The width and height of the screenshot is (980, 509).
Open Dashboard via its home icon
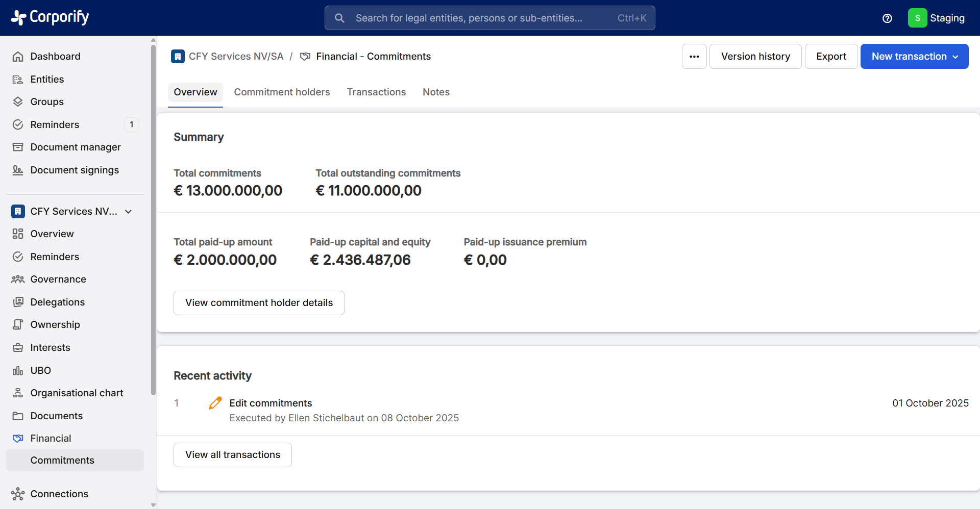point(18,57)
